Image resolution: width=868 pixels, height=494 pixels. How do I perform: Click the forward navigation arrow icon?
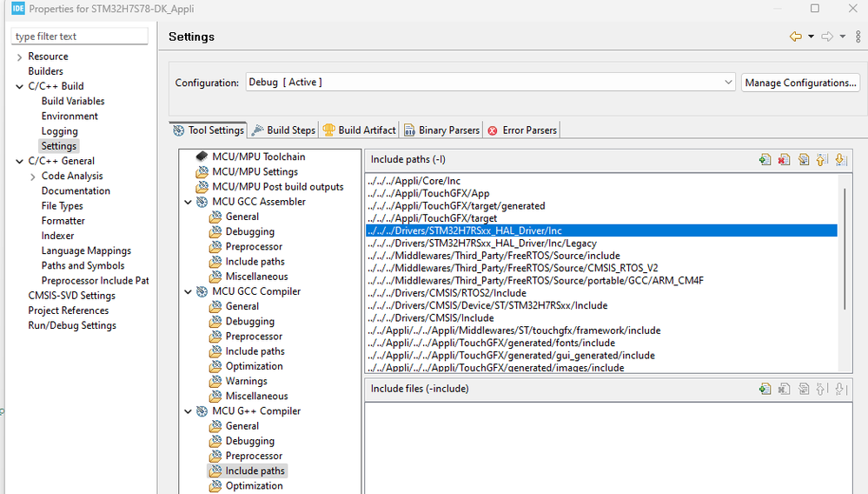[827, 37]
